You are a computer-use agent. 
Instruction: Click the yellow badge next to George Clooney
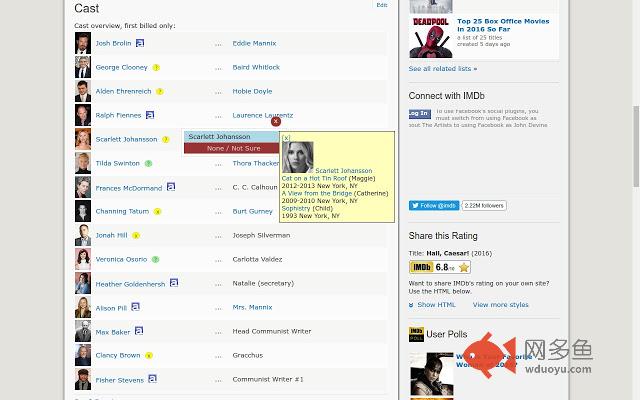point(156,68)
